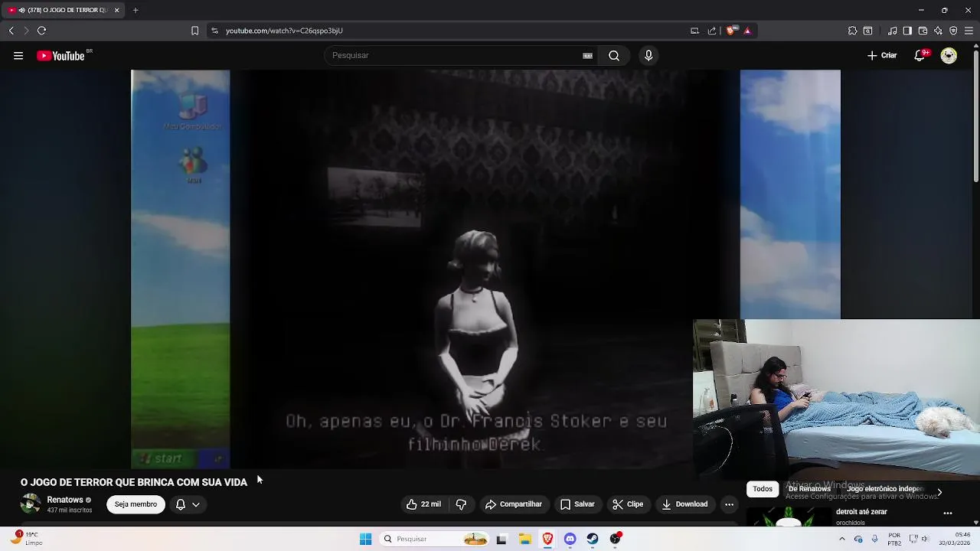The height and width of the screenshot is (551, 980).
Task: Expand the notification bell dropdown for Renatows
Action: (188, 504)
